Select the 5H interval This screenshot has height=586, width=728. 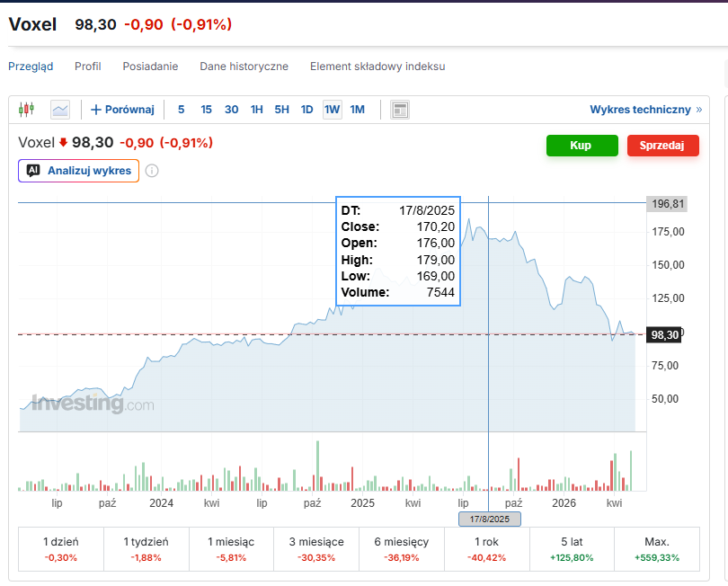[281, 110]
